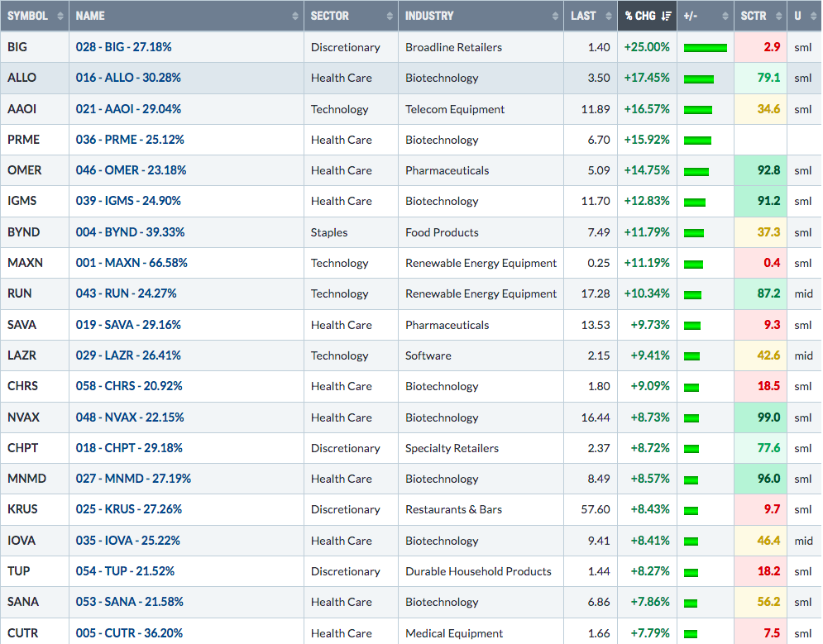This screenshot has height=644, width=823.
Task: Click the red SCTR value 2.9
Action: pyautogui.click(x=772, y=46)
